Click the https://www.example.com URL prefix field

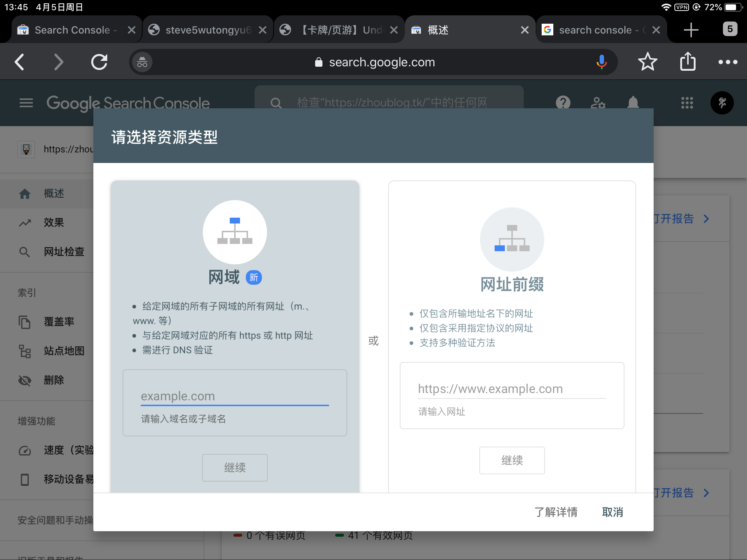point(511,389)
